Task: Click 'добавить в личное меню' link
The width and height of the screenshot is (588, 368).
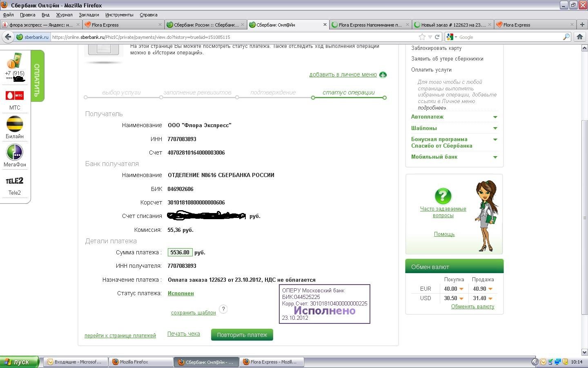Action: point(343,74)
